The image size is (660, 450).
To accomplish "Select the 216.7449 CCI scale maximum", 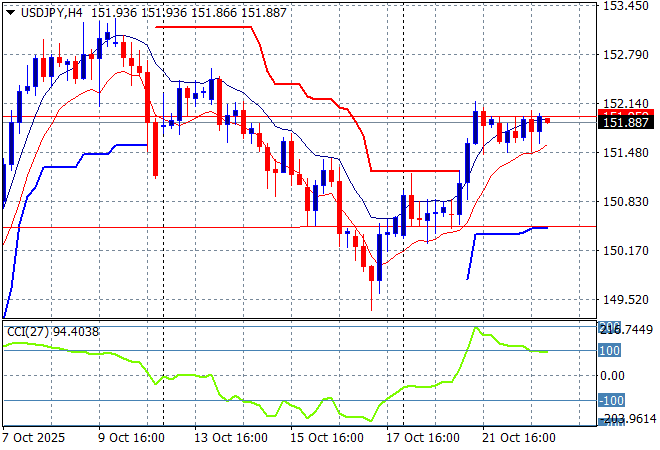I will point(627,330).
